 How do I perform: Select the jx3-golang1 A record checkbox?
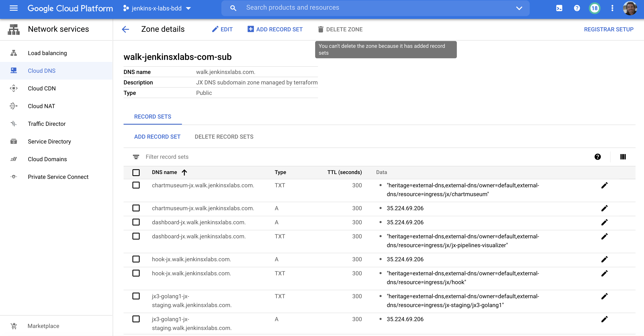(136, 319)
